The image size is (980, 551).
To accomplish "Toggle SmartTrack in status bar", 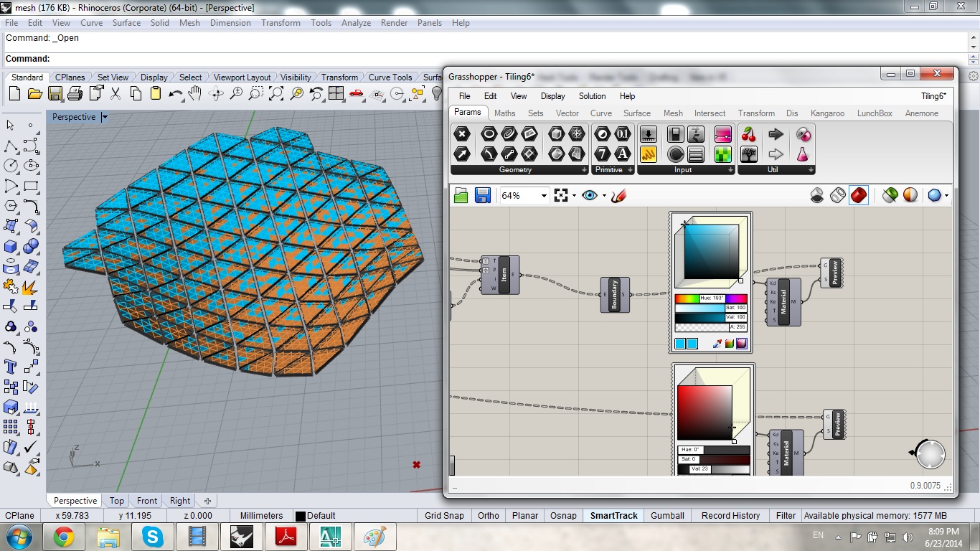I will tap(614, 515).
